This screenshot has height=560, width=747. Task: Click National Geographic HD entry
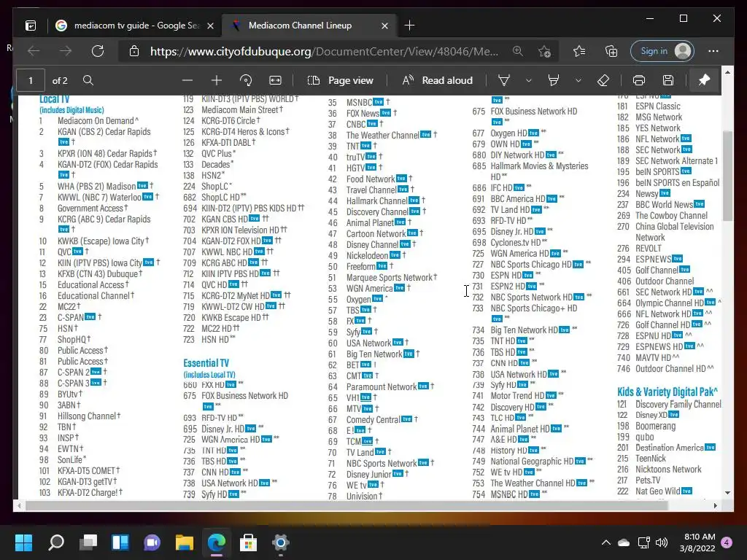coord(532,462)
